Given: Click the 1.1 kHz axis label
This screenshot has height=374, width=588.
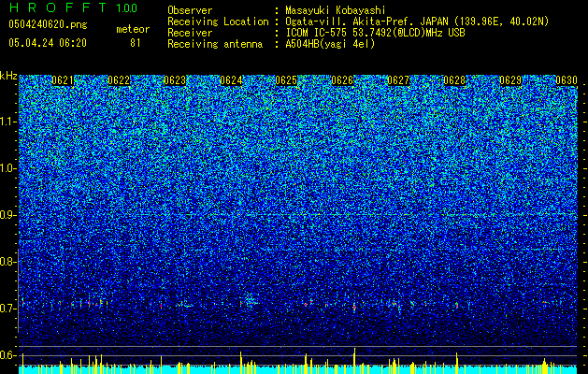Looking at the screenshot, I should [x=8, y=122].
